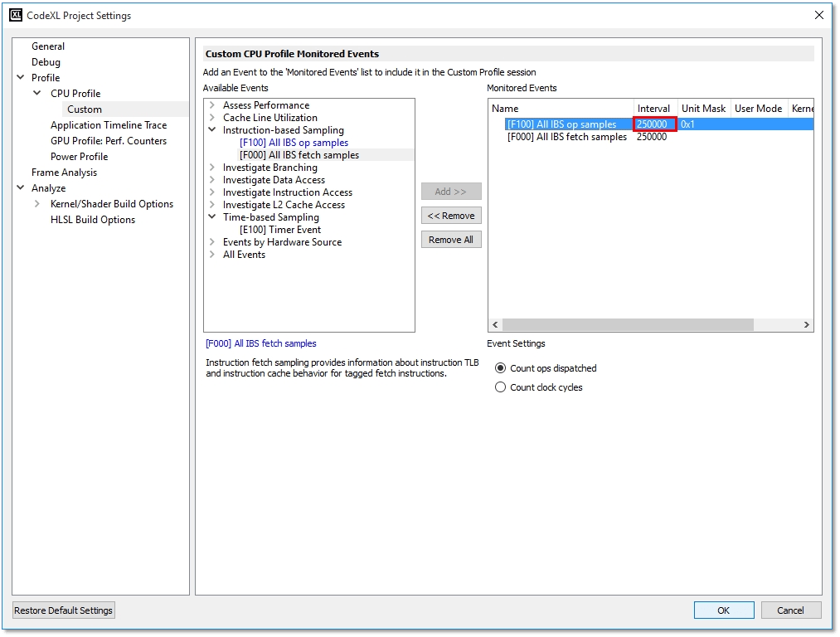Collapse Time-based Sampling group
This screenshot has height=637, width=840.
(212, 217)
